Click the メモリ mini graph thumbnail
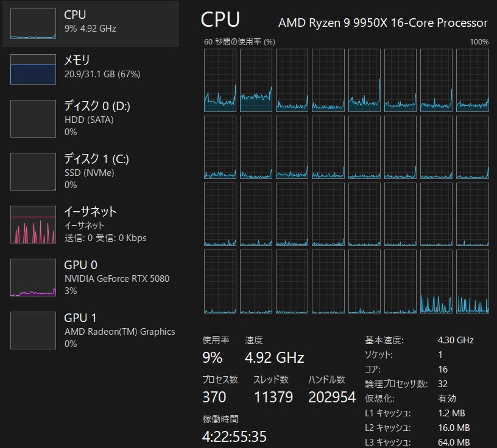The width and height of the screenshot is (497, 448). pyautogui.click(x=33, y=69)
